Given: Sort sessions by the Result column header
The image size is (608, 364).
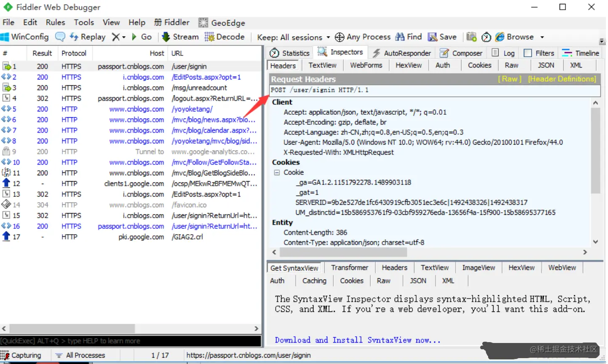Looking at the screenshot, I should [x=42, y=53].
